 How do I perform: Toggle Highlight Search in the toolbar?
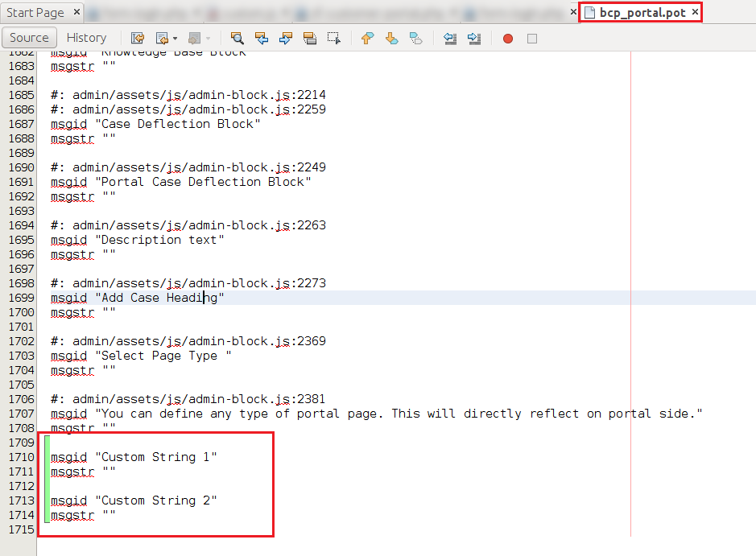click(309, 38)
